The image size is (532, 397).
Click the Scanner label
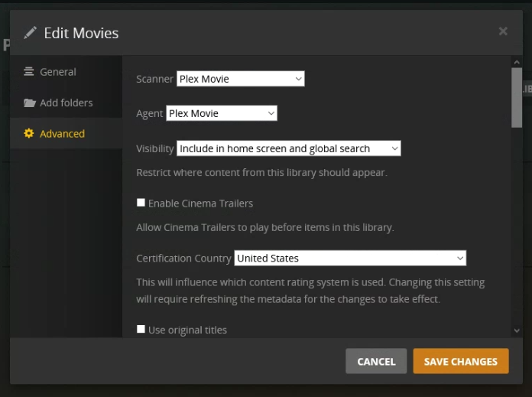(154, 79)
